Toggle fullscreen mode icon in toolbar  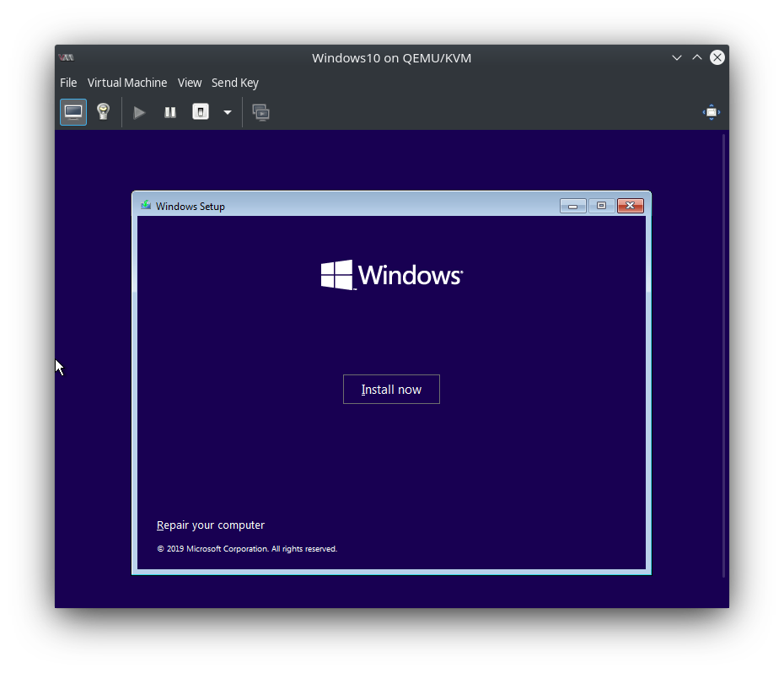tap(712, 112)
